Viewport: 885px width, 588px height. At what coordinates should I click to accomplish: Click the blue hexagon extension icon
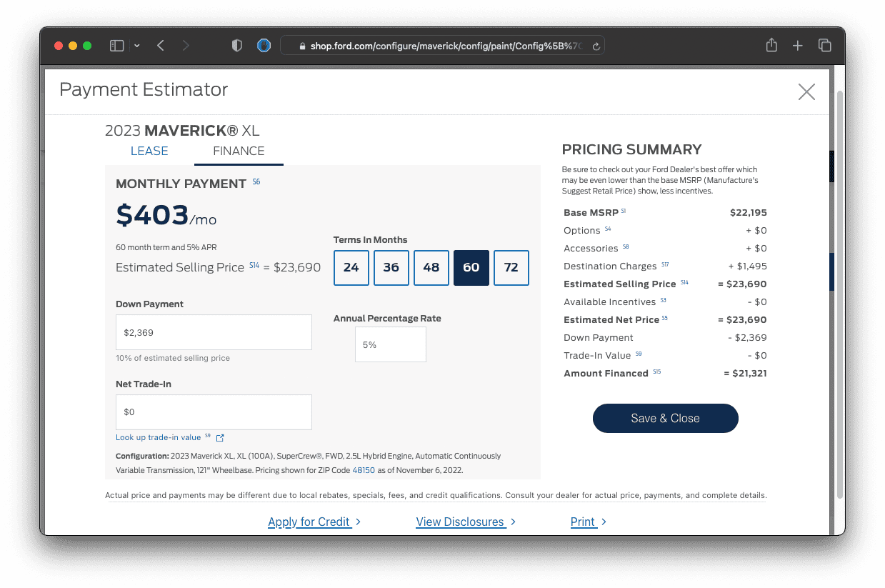pos(264,46)
